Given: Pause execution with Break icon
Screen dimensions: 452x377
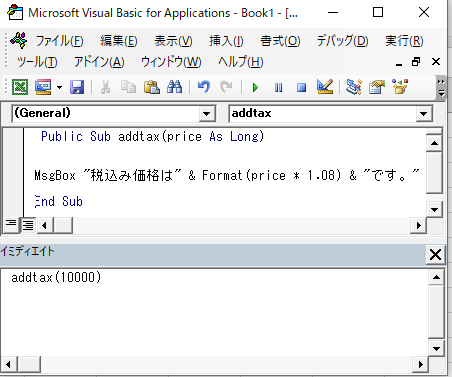Looking at the screenshot, I should click(278, 88).
